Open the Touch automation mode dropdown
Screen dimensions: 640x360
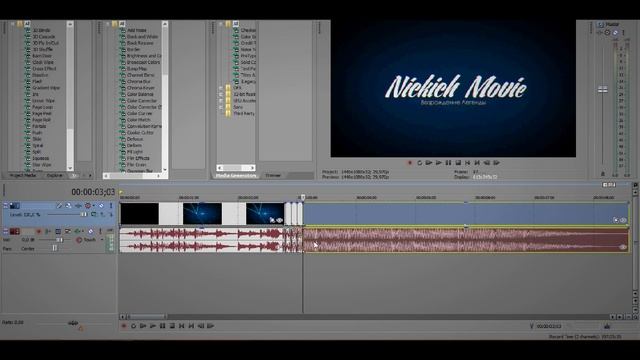102,240
